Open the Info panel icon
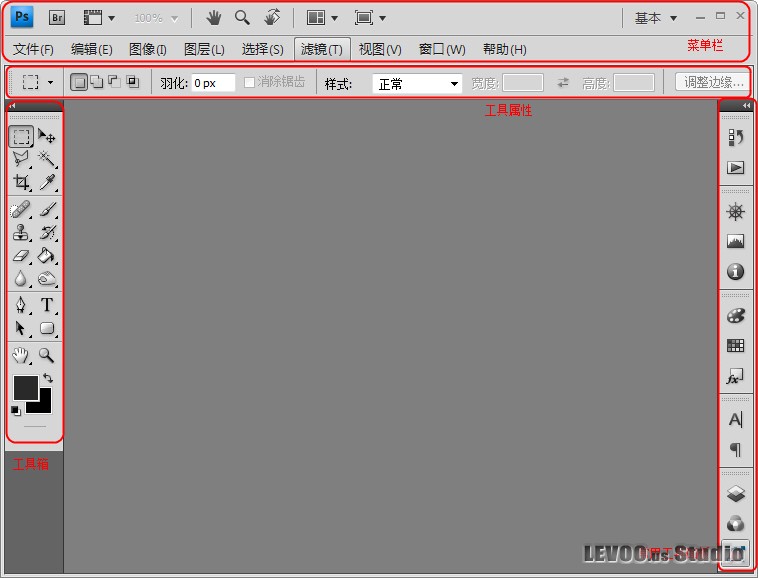Image resolution: width=758 pixels, height=578 pixels. coord(735,271)
